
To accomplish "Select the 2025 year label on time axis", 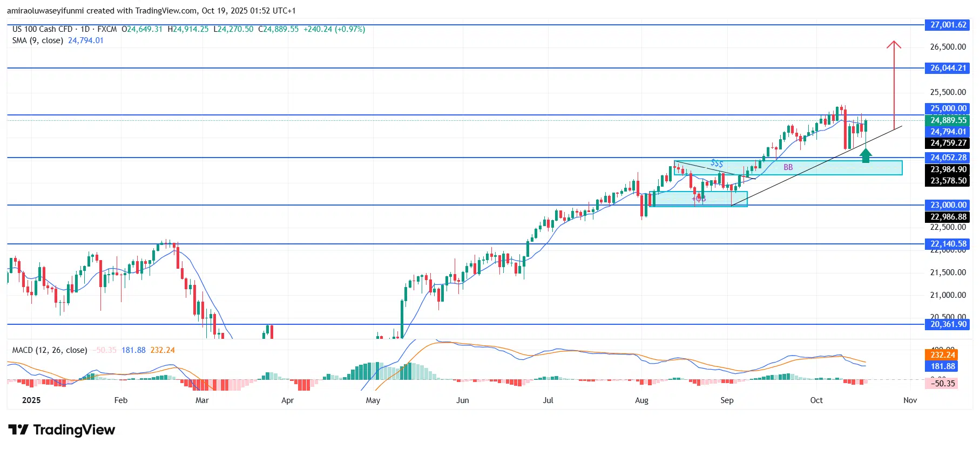I will point(31,400).
